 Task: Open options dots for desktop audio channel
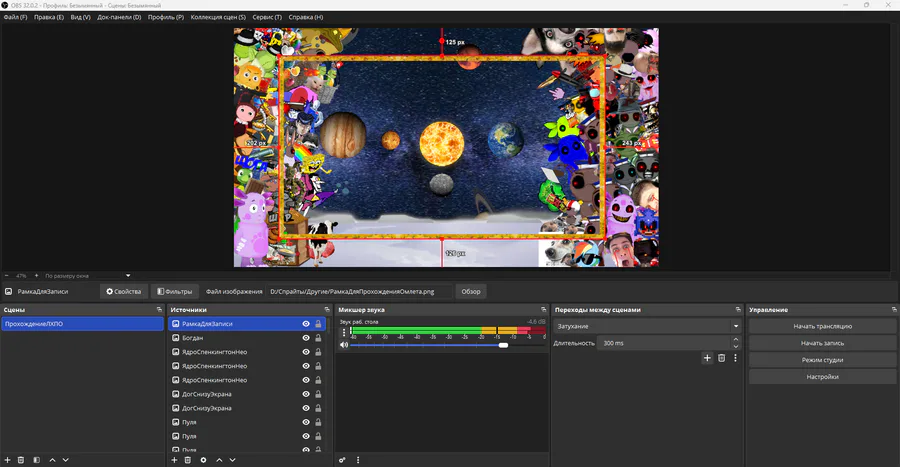tap(344, 332)
